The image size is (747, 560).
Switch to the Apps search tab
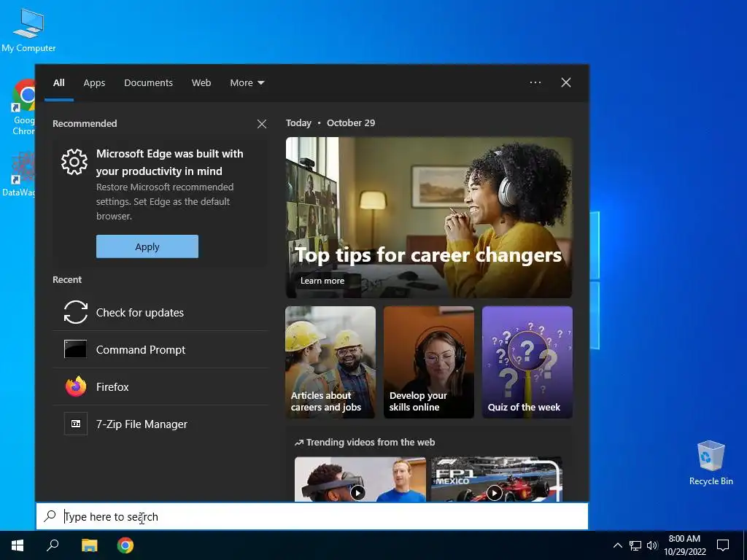pyautogui.click(x=94, y=83)
